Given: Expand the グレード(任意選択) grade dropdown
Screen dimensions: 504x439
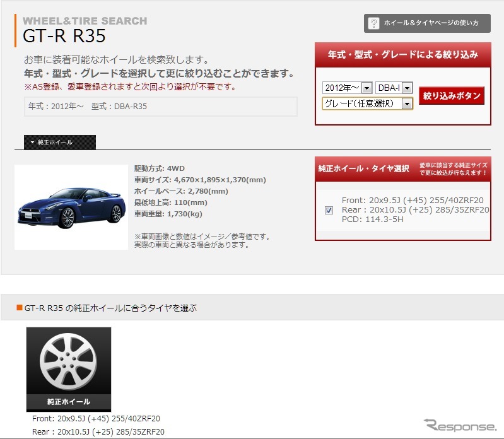Looking at the screenshot, I should point(367,103).
